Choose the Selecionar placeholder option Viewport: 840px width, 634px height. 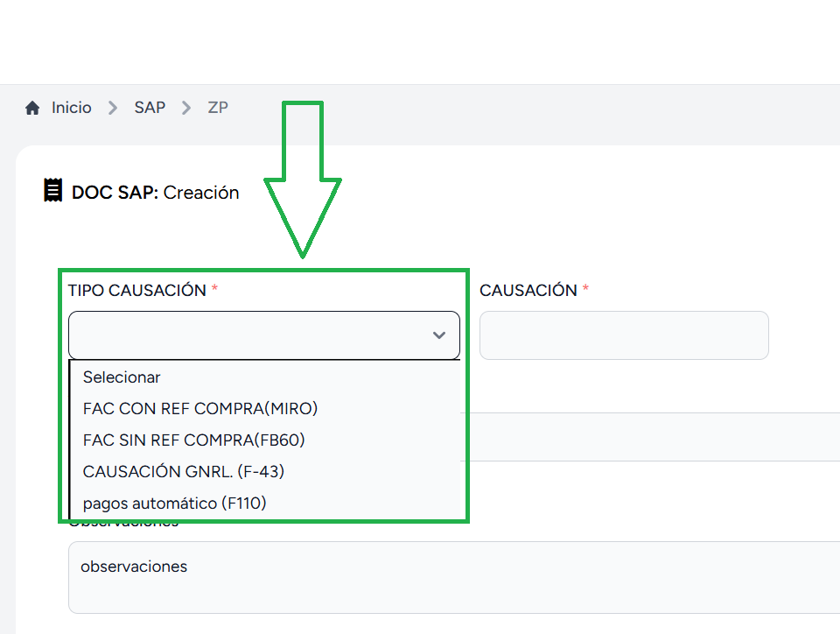tap(122, 377)
